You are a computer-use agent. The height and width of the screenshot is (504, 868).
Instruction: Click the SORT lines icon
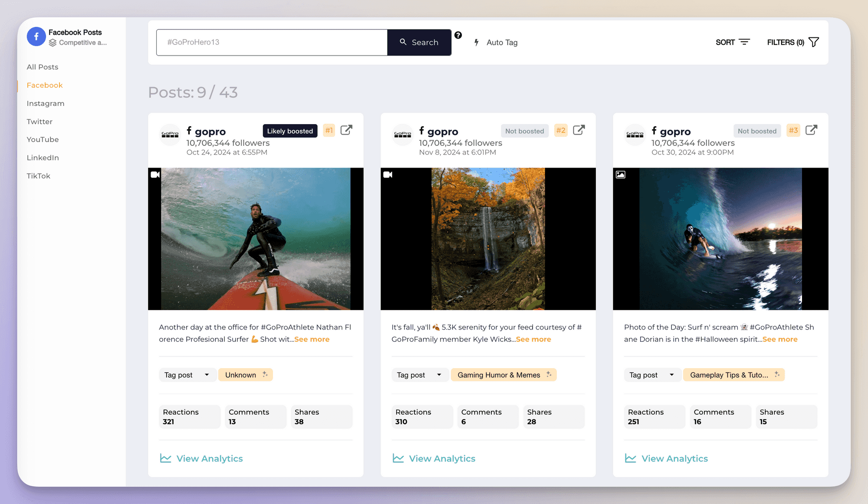[744, 42]
